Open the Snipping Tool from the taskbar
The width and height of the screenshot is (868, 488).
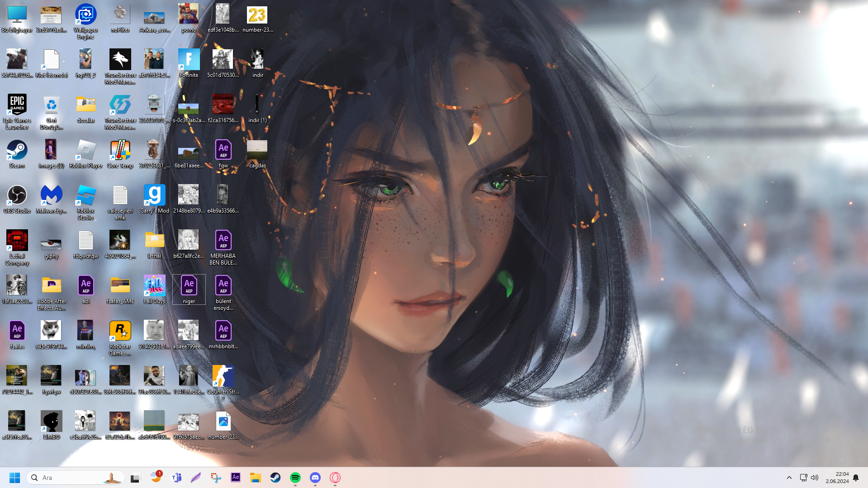[x=216, y=478]
